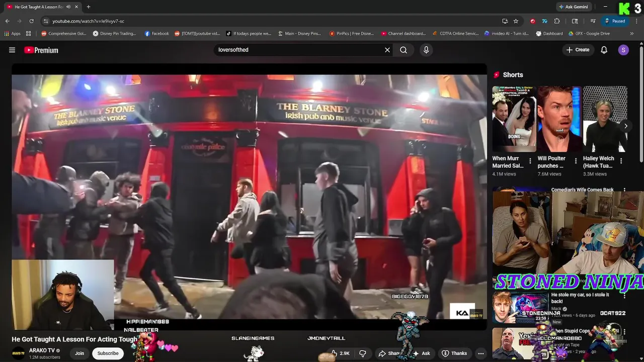Run search with the magnifier button
This screenshot has height=362, width=644.
404,50
